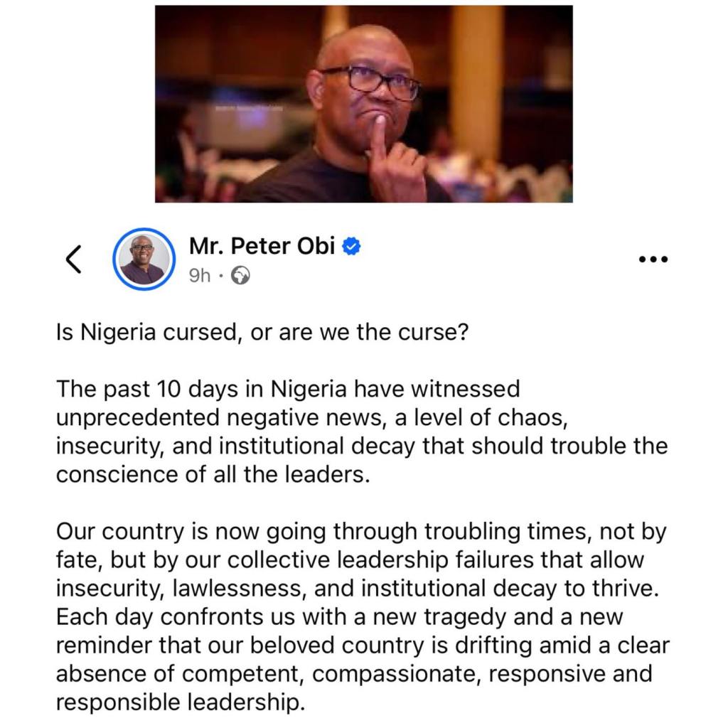728x728 pixels.
Task: Select the line 'Is Nigeria cursed, or are we the curse?'
Action: pyautogui.click(x=262, y=333)
